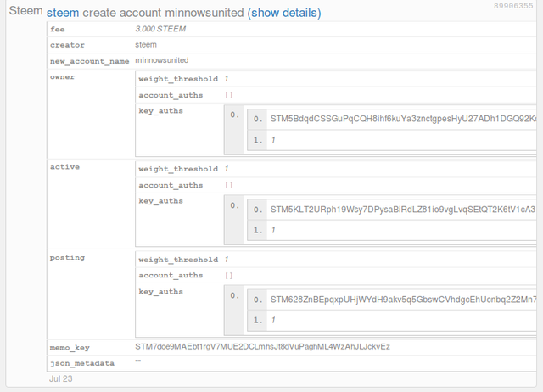Click empty account_auths brackets in owner section

tap(228, 95)
